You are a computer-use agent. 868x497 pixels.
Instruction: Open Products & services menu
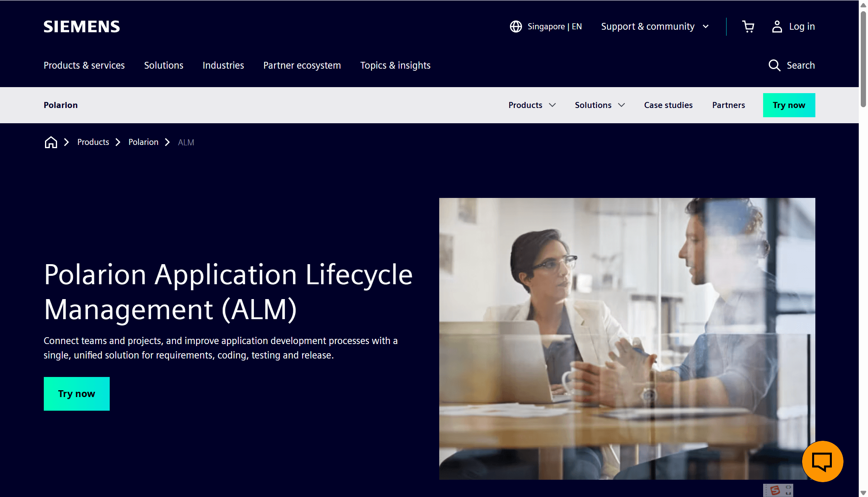(x=84, y=65)
